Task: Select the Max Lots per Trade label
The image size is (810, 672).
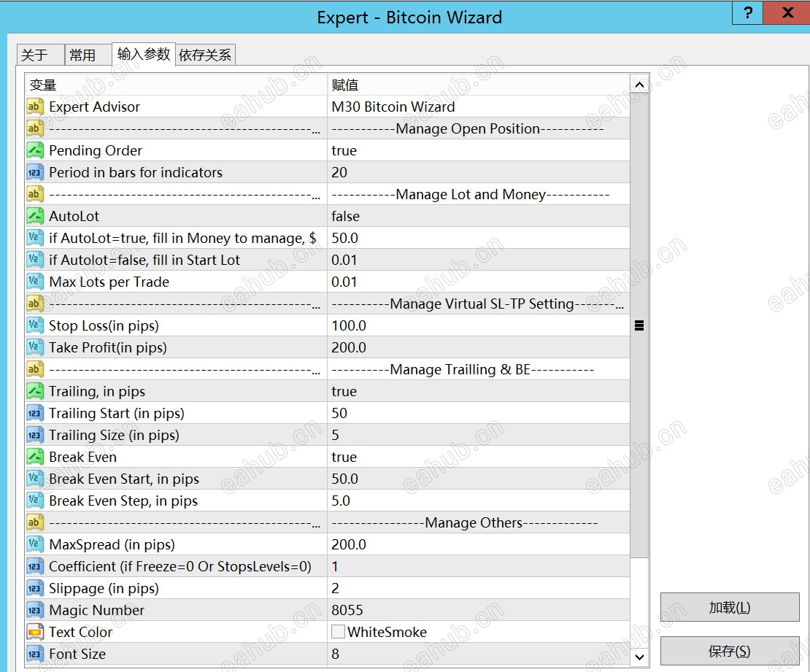Action: click(109, 282)
